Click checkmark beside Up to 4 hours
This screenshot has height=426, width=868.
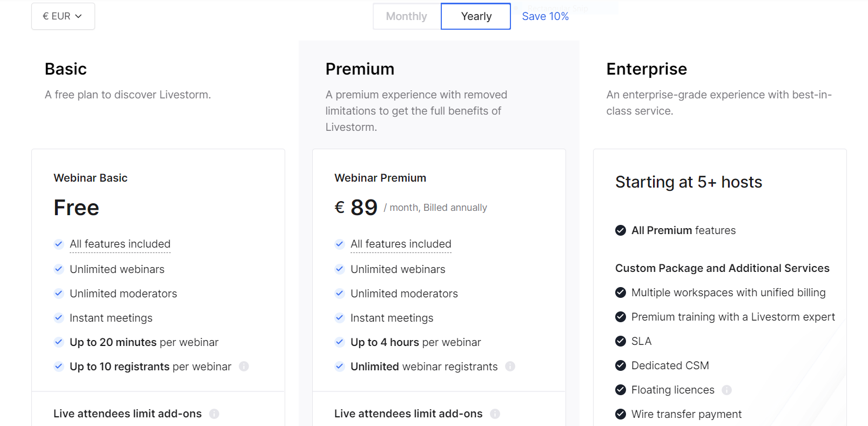(x=340, y=342)
